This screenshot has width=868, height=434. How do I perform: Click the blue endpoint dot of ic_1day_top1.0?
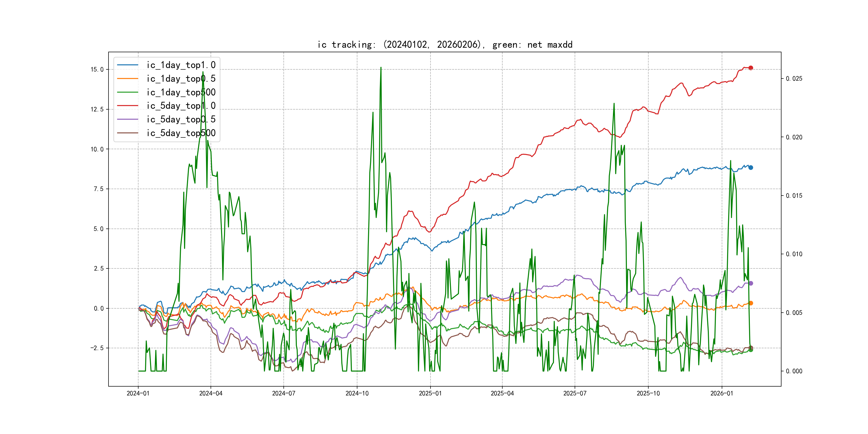(751, 167)
